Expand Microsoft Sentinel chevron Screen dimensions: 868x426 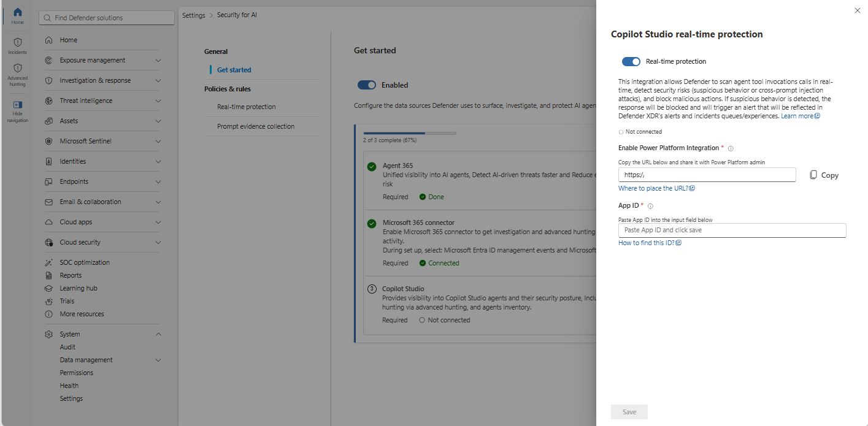point(158,141)
